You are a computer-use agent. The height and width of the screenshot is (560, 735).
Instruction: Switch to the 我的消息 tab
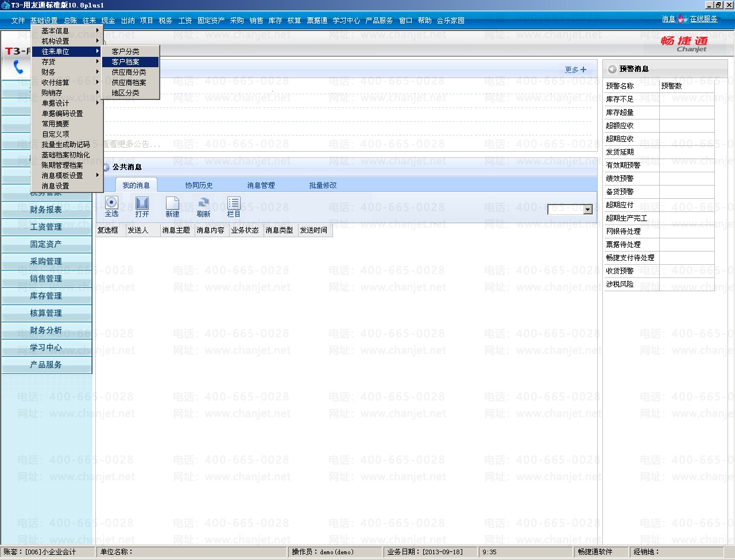(x=136, y=185)
